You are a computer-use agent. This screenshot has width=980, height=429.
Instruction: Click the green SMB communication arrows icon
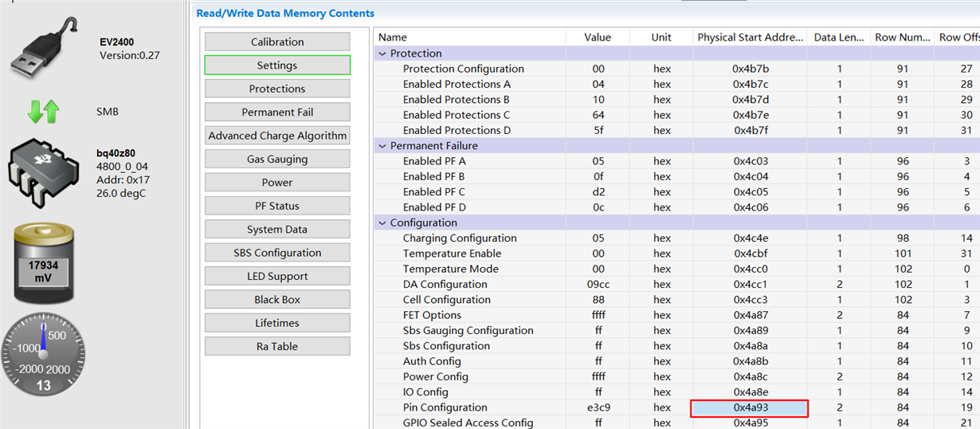click(x=43, y=112)
